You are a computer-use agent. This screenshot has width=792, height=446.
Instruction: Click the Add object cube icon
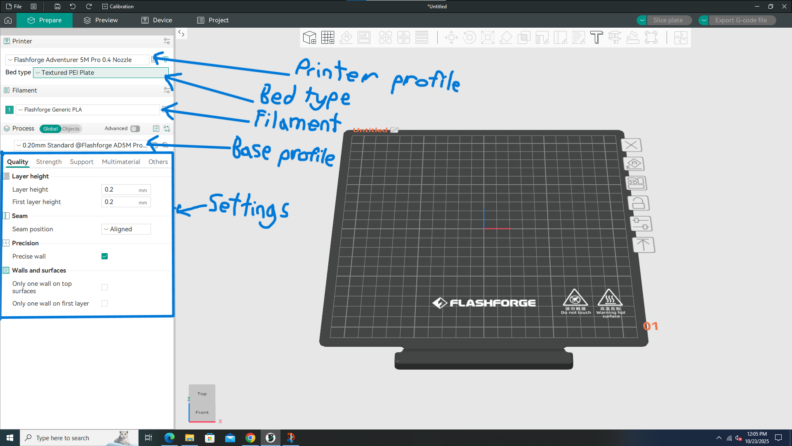309,37
